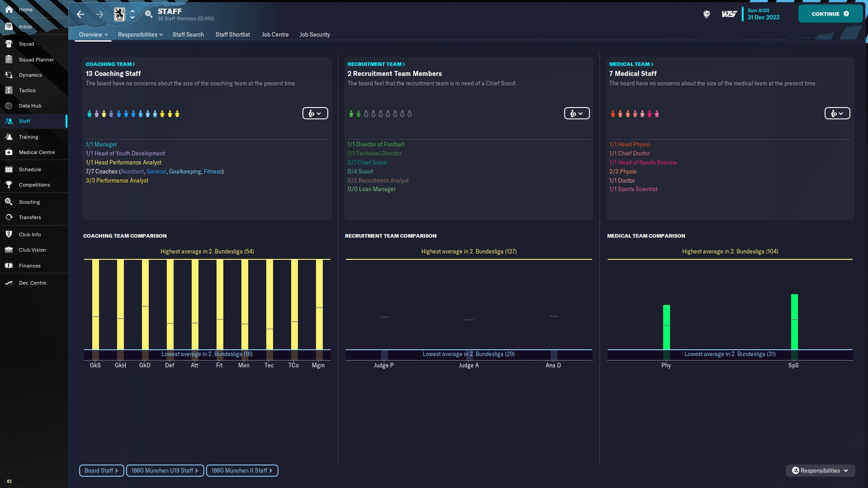Open Data Hub in sidebar
This screenshot has width=868, height=488.
click(30, 106)
